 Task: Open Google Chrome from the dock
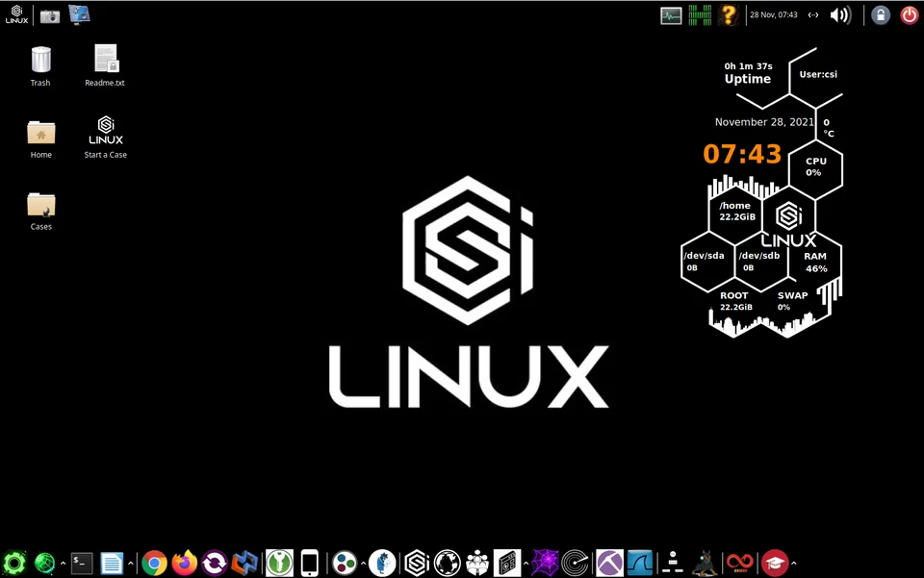click(x=153, y=563)
